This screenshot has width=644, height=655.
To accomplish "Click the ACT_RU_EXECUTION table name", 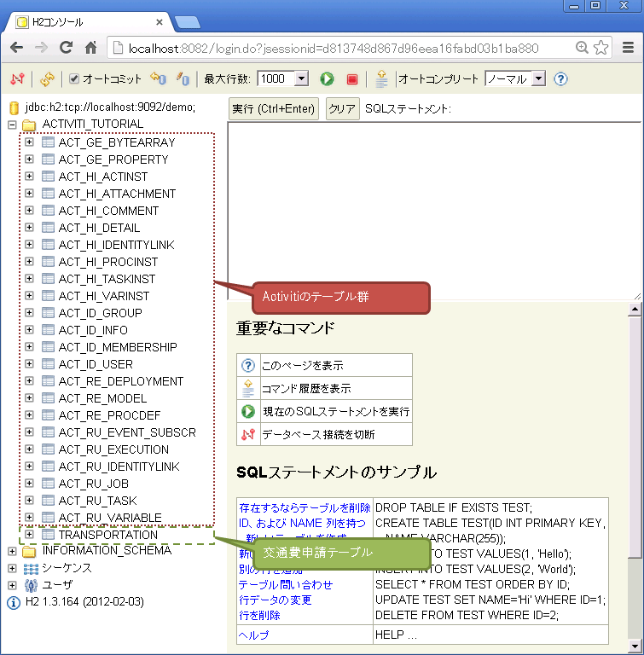I will 113,449.
